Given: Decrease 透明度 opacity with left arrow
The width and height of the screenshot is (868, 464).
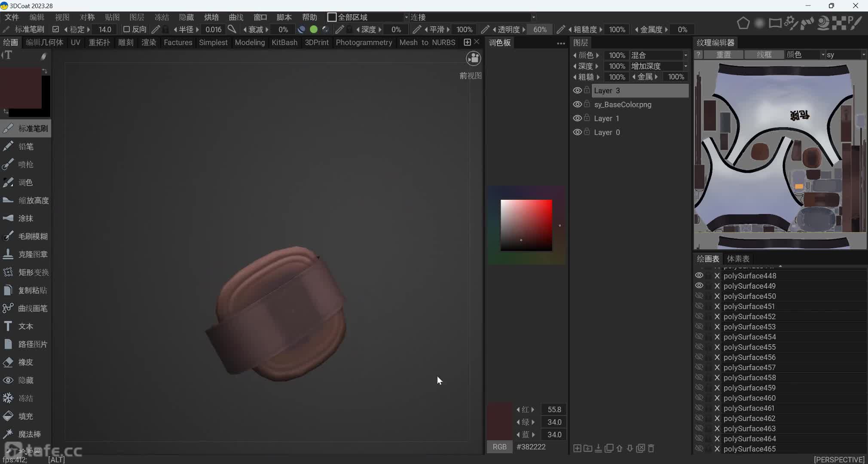Looking at the screenshot, I should click(x=494, y=29).
